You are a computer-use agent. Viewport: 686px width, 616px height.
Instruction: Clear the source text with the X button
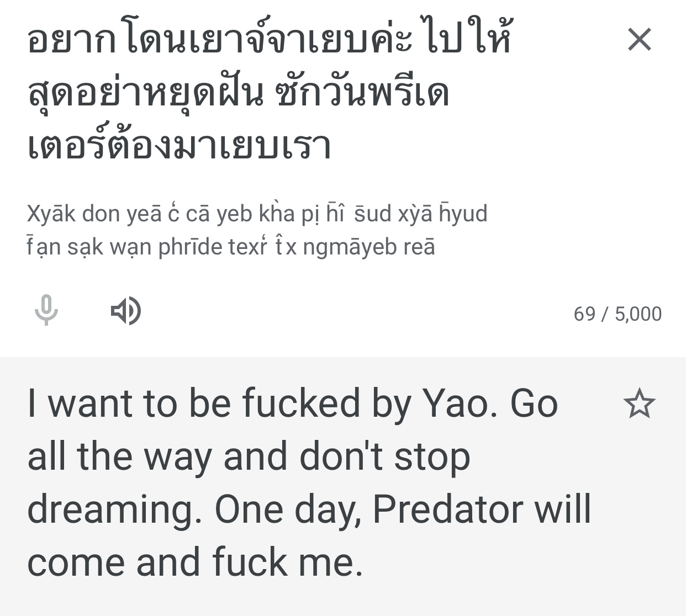point(640,40)
